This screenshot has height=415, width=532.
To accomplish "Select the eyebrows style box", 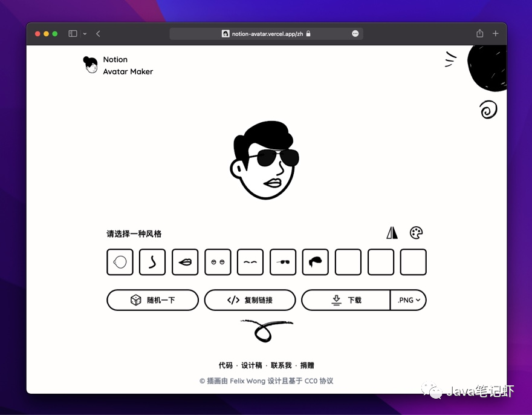I will 250,262.
